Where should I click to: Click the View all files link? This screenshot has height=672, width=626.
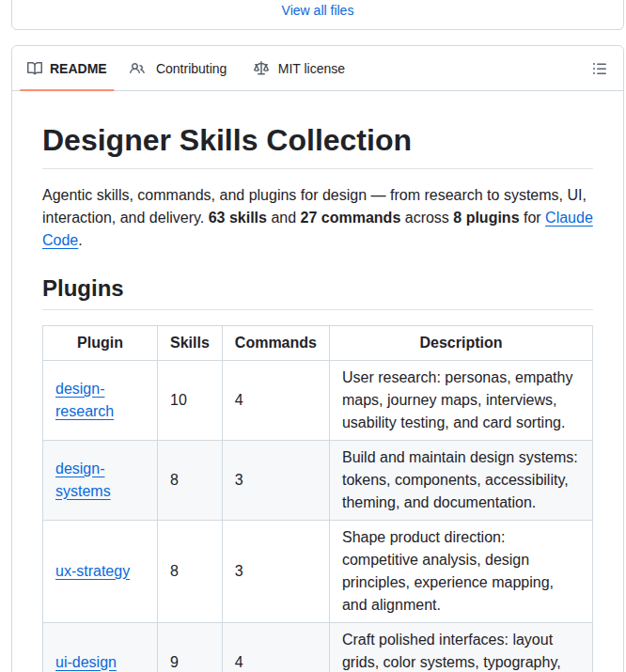click(x=318, y=10)
